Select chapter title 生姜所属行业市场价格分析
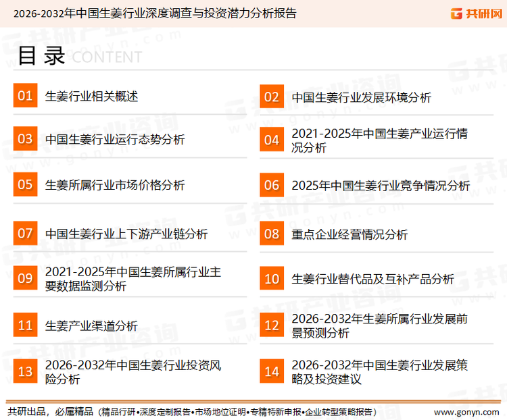Screen dimensions: 507x420 pos(115,185)
